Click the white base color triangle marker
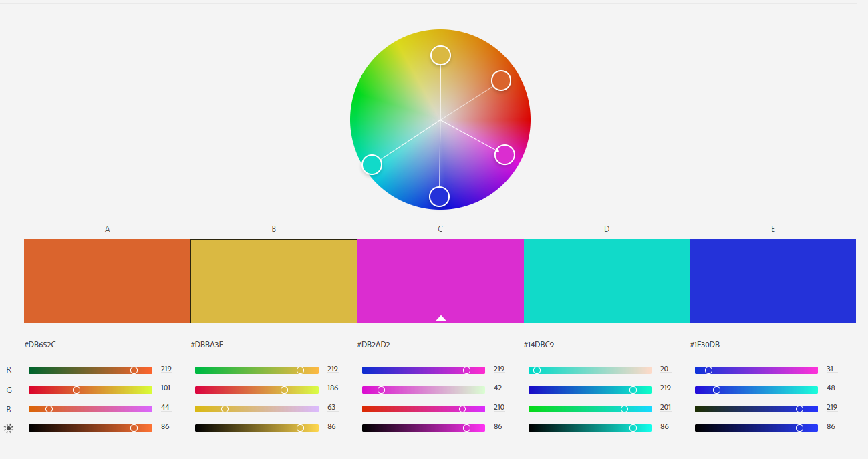Viewport: 868px width, 459px height. click(x=440, y=318)
